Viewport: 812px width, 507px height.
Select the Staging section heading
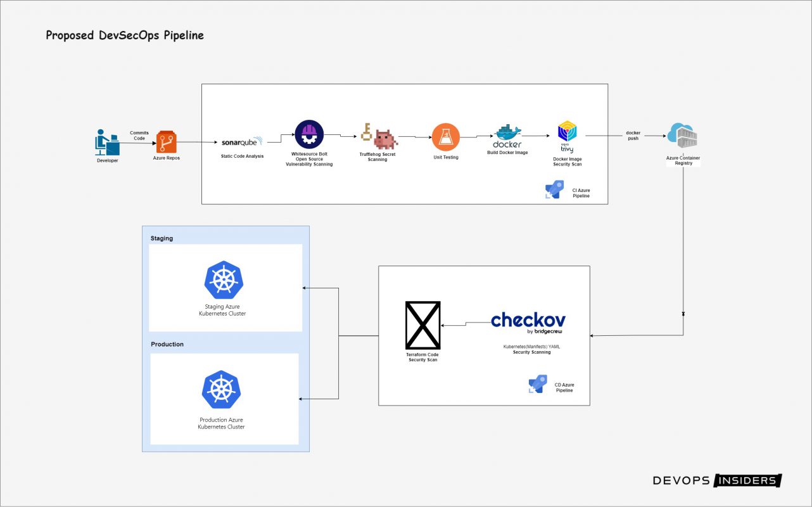coord(162,238)
